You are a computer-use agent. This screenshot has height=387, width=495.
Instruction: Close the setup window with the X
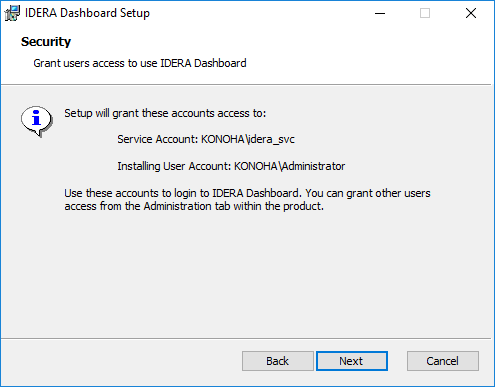coord(471,13)
